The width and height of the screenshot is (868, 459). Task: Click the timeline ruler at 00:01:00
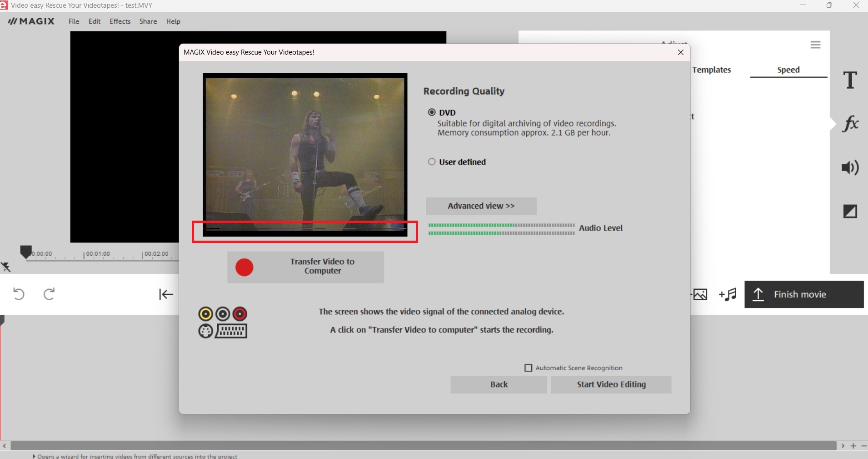click(98, 254)
